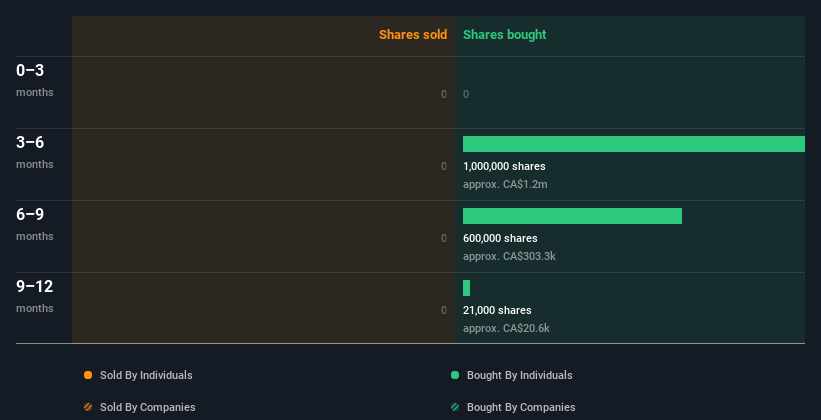821x420 pixels.
Task: Click the approx. CA$1.2m value
Action: (x=505, y=184)
